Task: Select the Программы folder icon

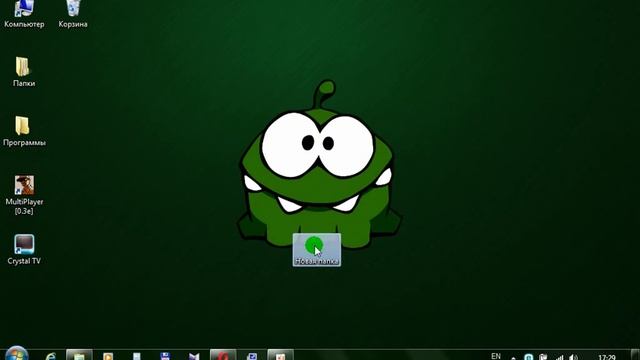Action: click(x=24, y=131)
